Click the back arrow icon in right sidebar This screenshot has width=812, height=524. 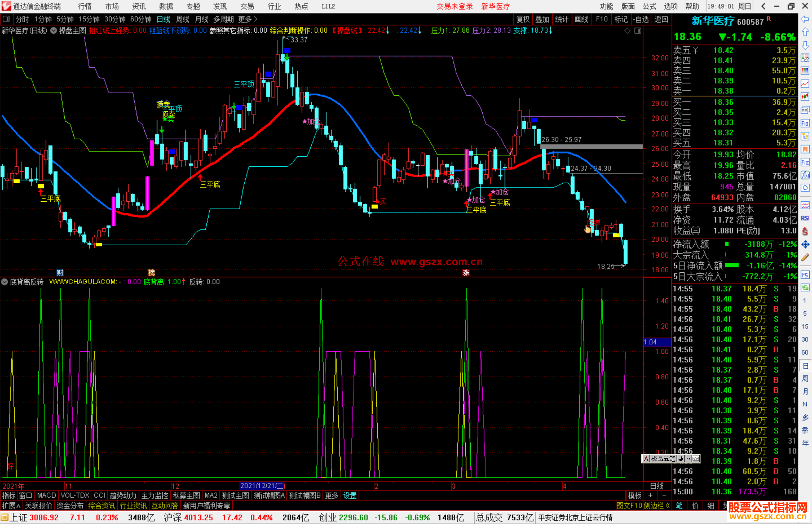[x=805, y=19]
